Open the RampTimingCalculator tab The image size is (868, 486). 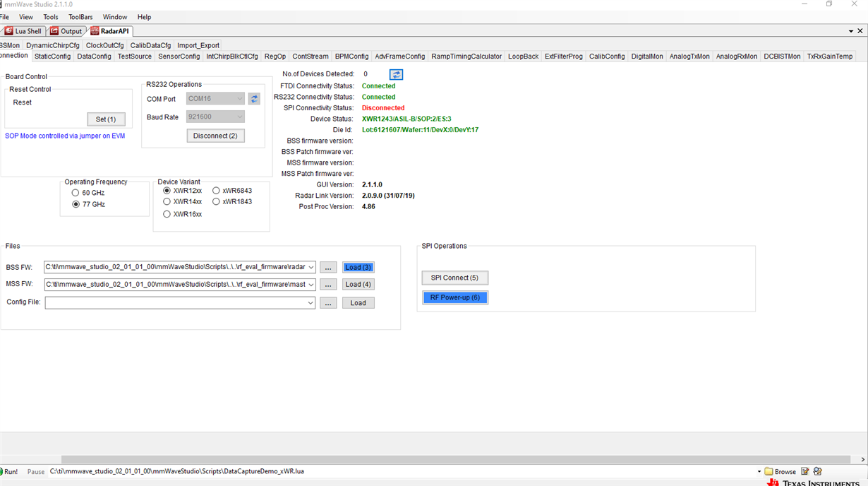466,57
